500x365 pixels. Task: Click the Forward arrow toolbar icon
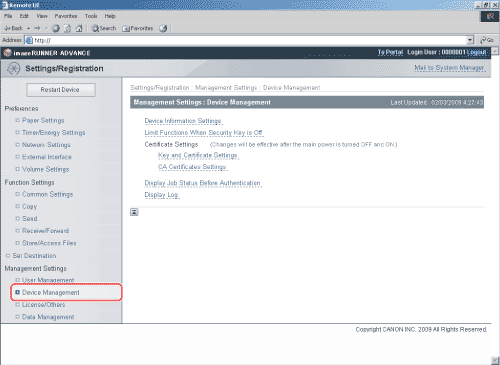coord(37,28)
